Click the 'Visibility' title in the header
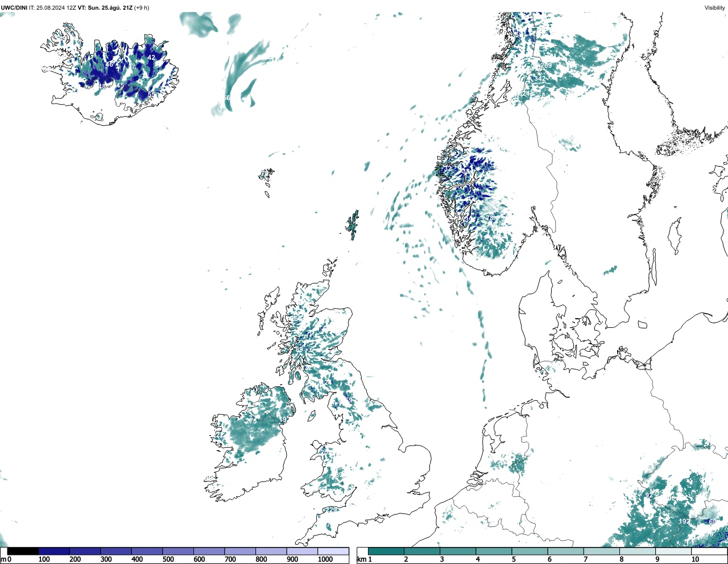Image resolution: width=728 pixels, height=564 pixels. 715,7
